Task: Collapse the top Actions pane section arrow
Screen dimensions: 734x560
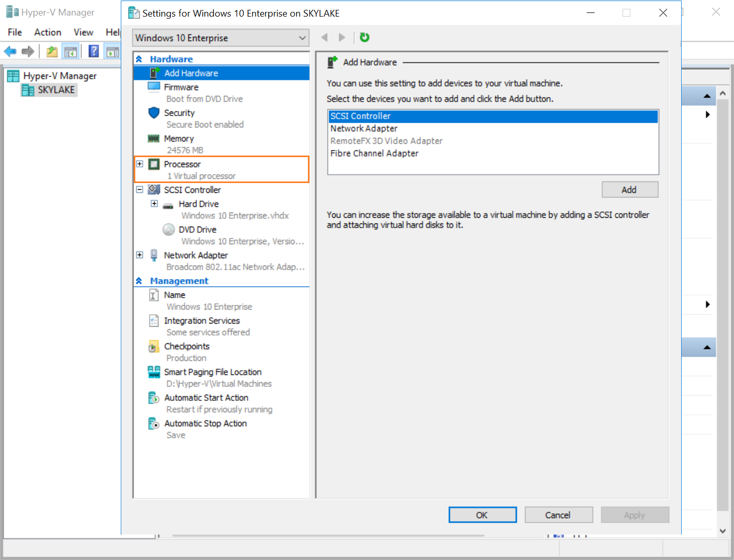Action: click(707, 96)
